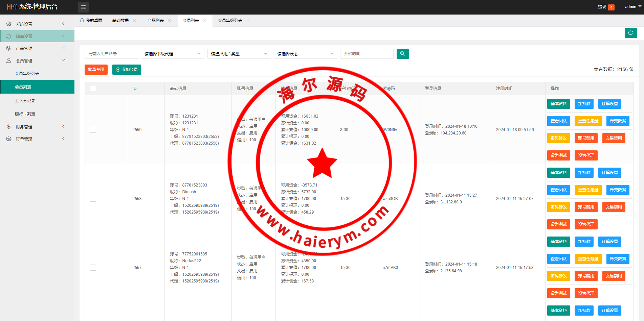Viewport: 644px width, 321px height.
Task: Check the checkbox for member ID 2559
Action: click(x=93, y=130)
